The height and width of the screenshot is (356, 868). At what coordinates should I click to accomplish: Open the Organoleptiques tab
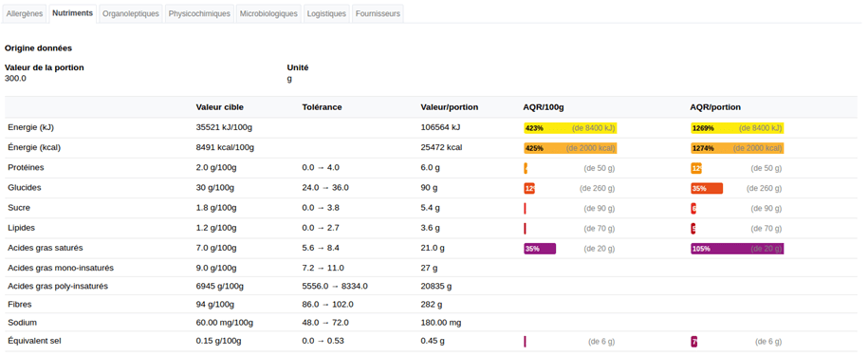(x=131, y=14)
